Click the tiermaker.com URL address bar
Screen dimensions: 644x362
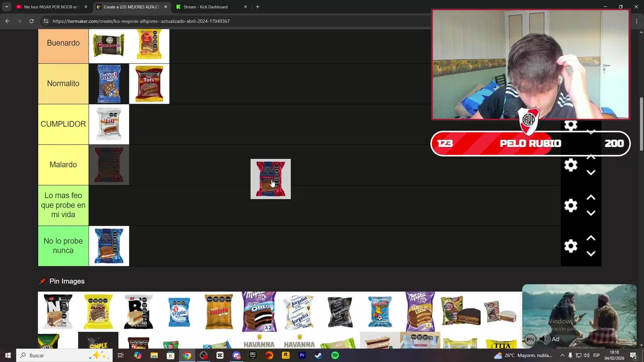tap(141, 21)
